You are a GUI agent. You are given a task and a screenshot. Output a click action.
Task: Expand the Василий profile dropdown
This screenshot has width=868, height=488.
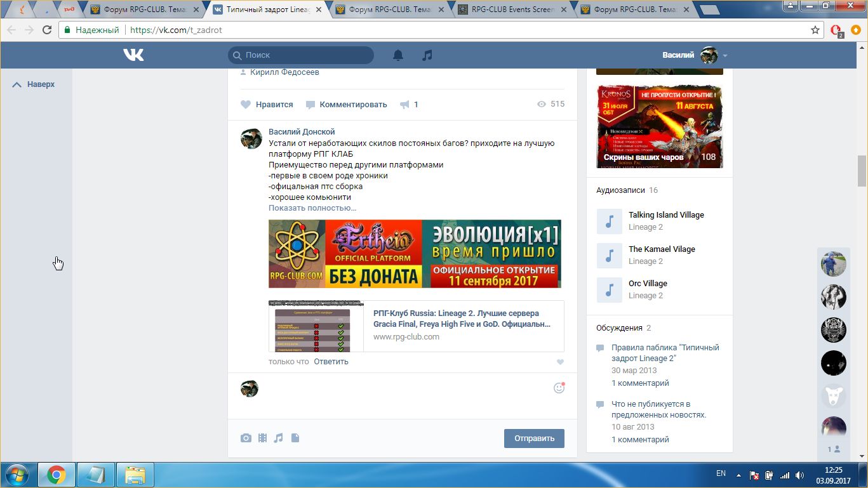[x=725, y=55]
